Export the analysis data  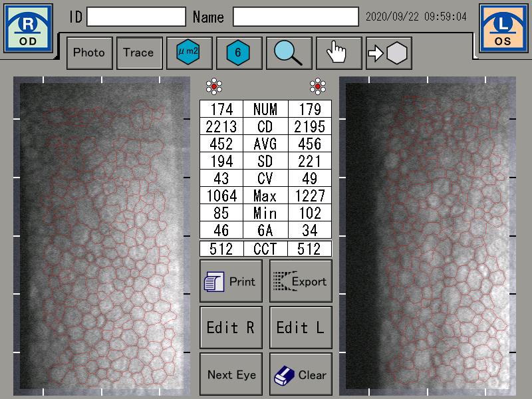301,281
